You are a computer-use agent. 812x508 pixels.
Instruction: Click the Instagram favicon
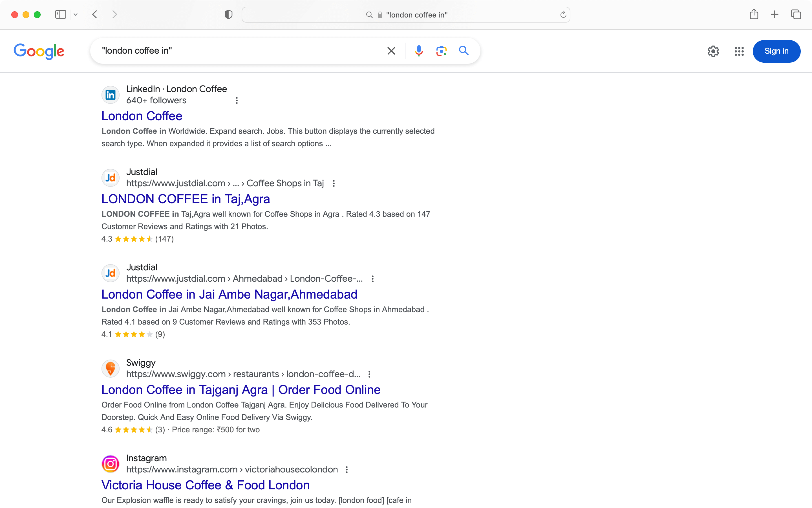tap(111, 464)
